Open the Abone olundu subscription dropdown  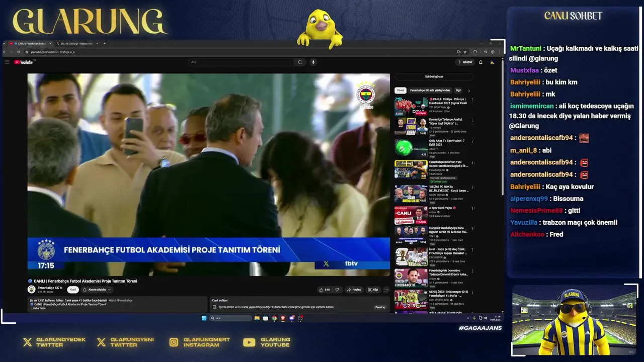97,290
